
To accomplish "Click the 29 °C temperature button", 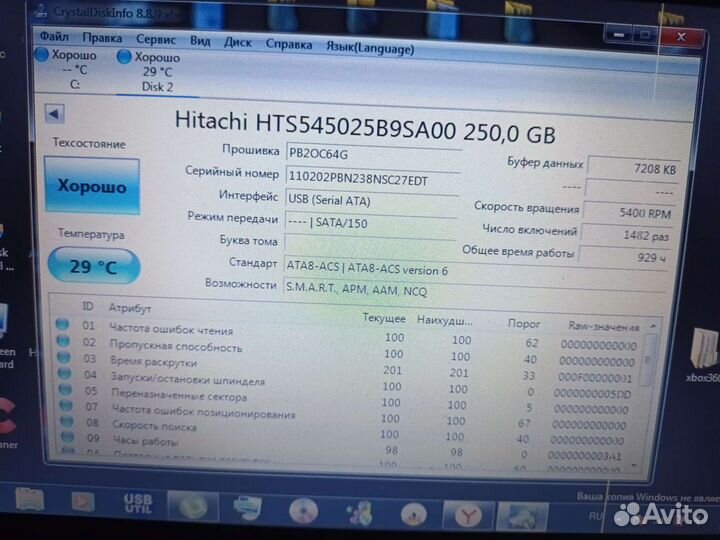I will coord(94,266).
